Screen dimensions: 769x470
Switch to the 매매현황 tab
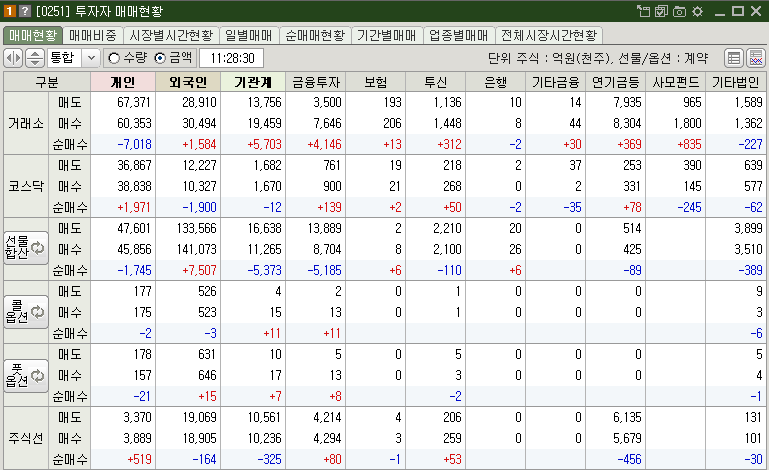click(x=33, y=35)
